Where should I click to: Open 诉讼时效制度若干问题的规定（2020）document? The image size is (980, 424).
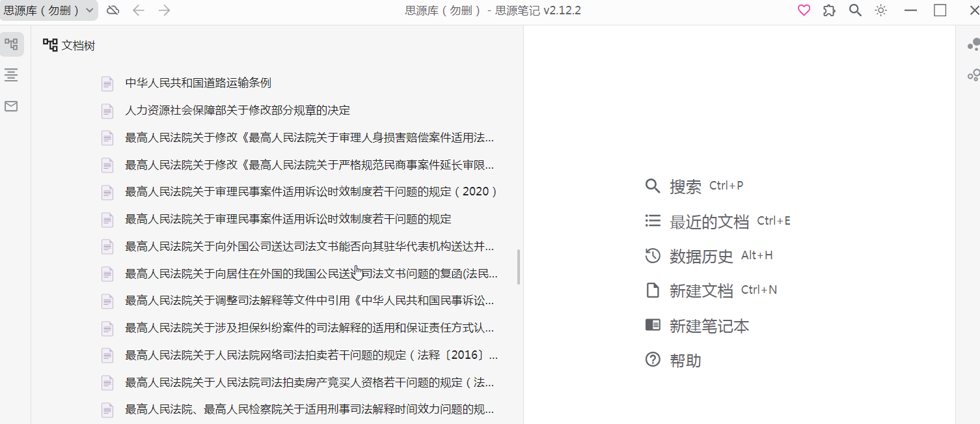coord(312,191)
